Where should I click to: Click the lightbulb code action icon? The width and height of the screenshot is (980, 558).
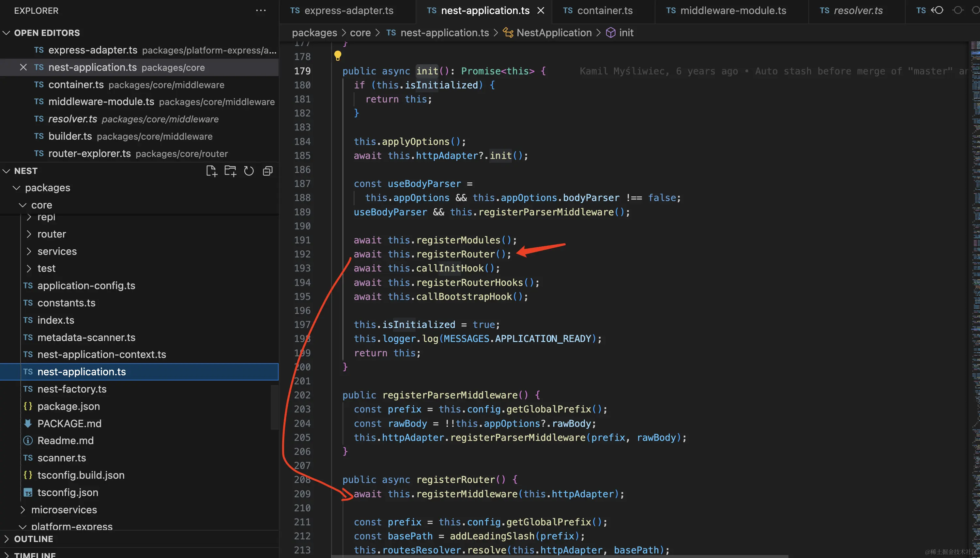[x=338, y=56]
